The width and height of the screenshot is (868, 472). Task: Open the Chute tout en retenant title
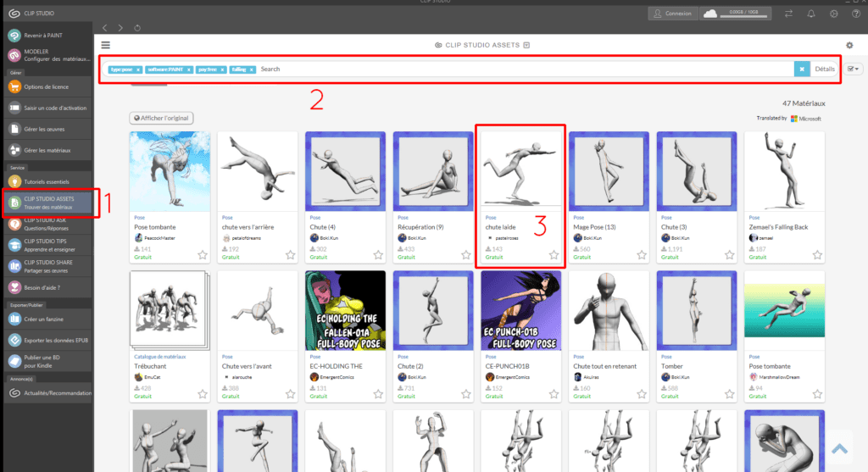pos(605,366)
